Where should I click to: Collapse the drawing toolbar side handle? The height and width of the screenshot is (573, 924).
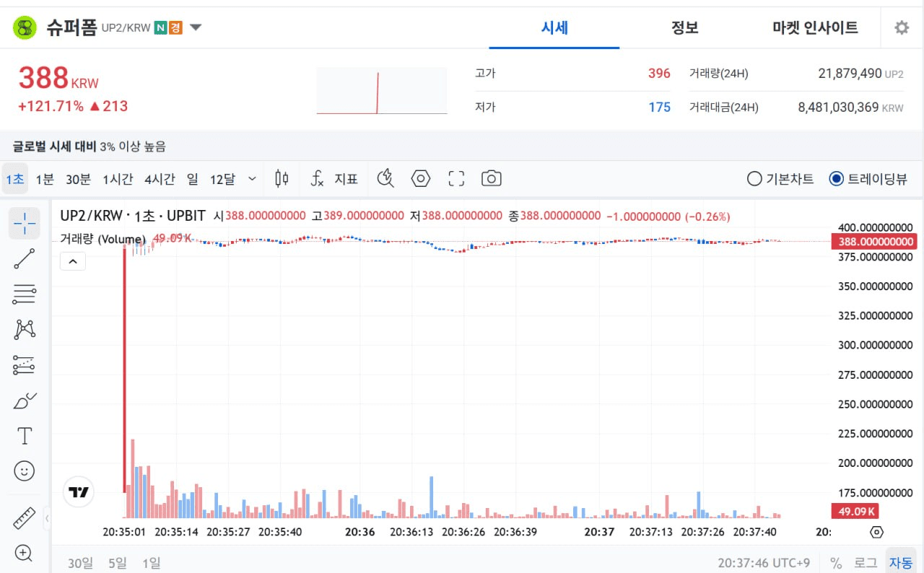coord(46,517)
